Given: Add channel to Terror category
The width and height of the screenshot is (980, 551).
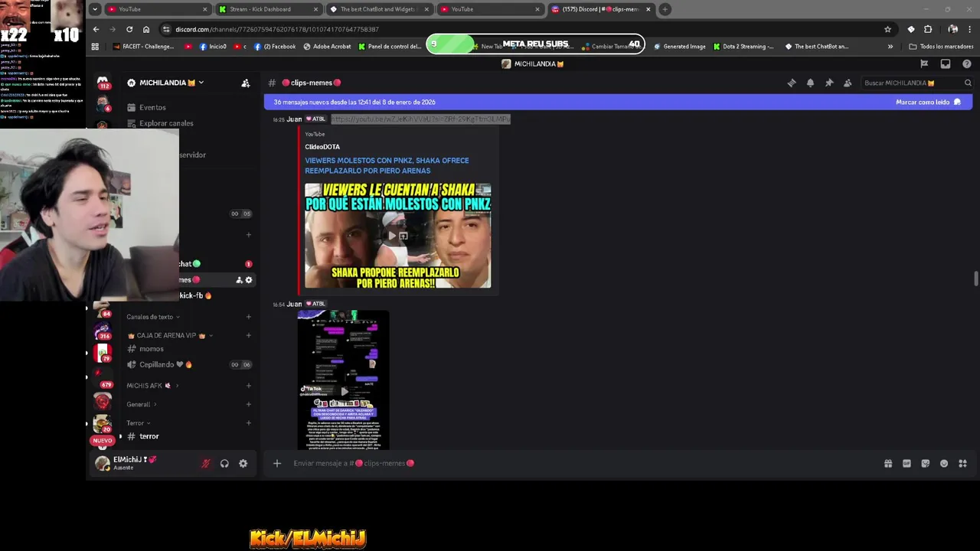Looking at the screenshot, I should [248, 422].
